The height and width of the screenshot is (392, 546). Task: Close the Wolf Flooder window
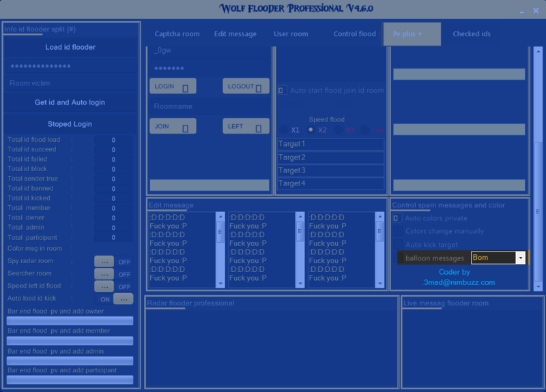coord(536,11)
